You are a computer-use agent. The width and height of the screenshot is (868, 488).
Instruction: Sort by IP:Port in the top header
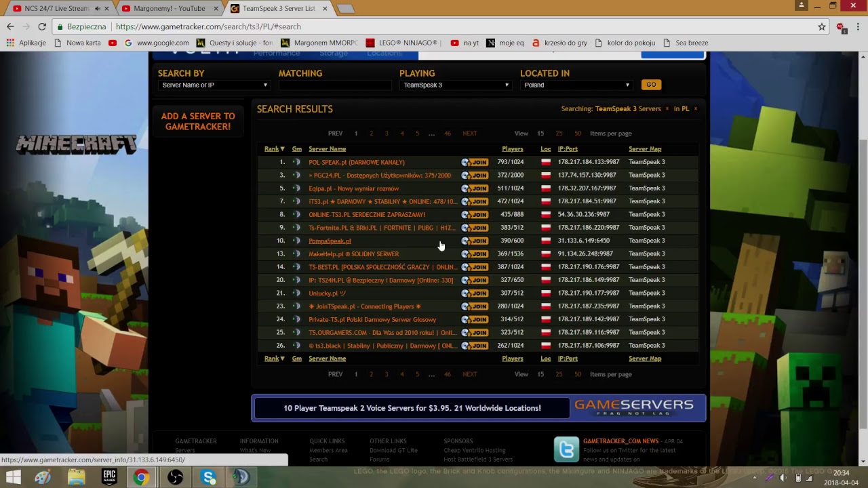(x=568, y=149)
